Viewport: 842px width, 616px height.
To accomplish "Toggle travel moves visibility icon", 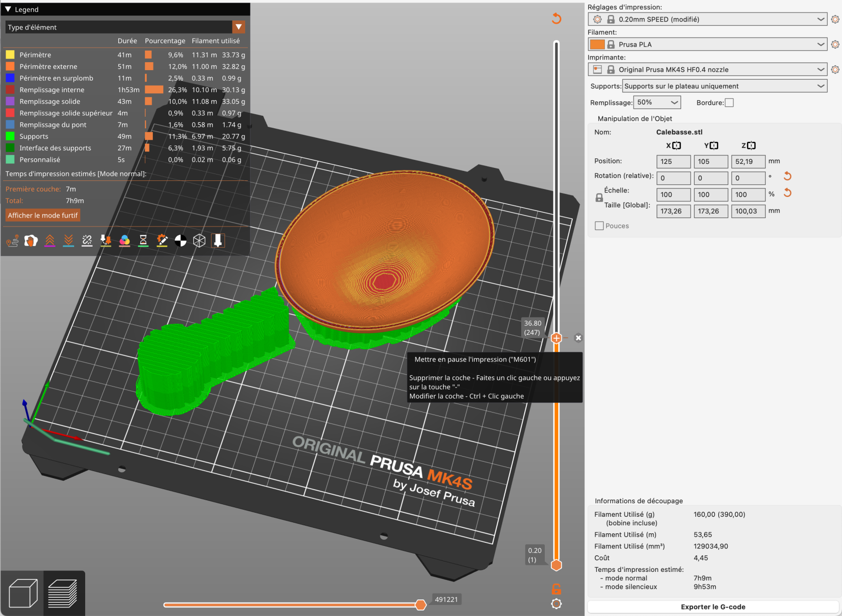I will pyautogui.click(x=13, y=241).
